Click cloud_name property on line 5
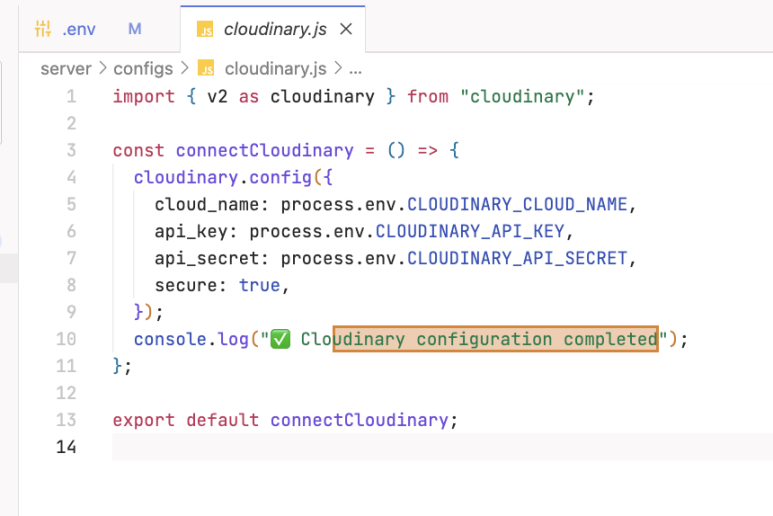 coord(207,205)
